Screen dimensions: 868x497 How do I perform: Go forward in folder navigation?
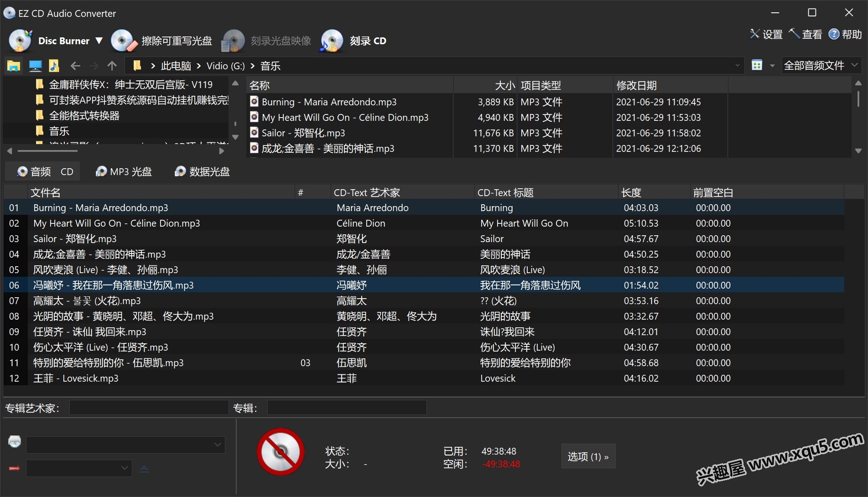click(94, 66)
